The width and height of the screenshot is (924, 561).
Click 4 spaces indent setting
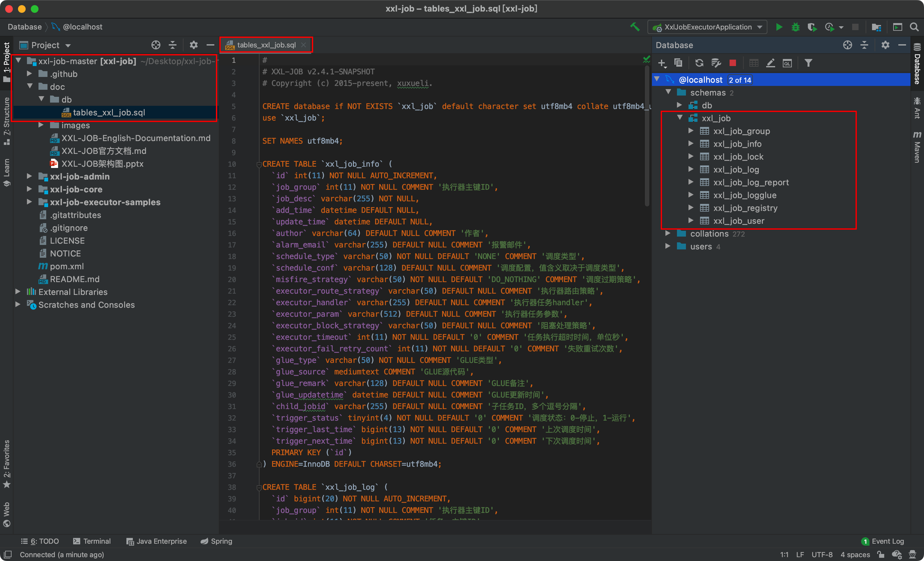855,554
